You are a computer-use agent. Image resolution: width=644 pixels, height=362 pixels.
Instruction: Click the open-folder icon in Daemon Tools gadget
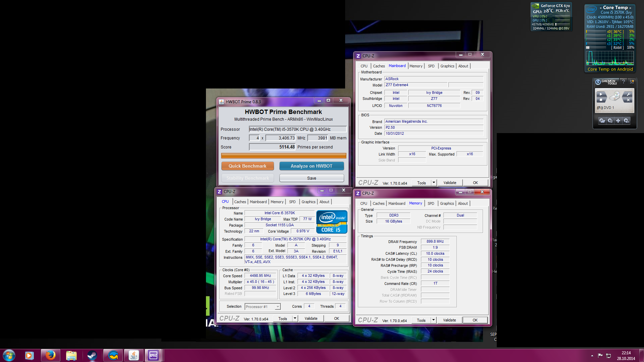click(602, 121)
